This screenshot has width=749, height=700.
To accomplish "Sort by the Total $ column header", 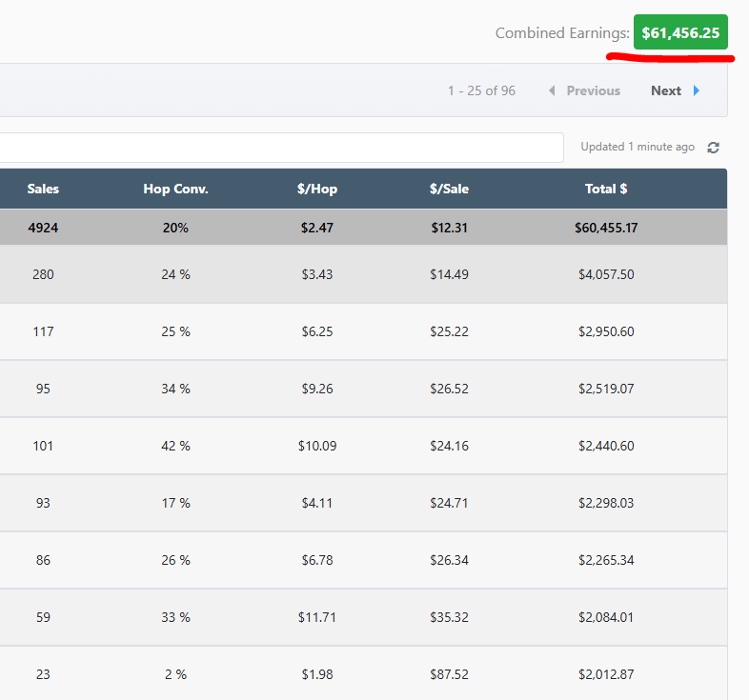I will click(x=606, y=189).
